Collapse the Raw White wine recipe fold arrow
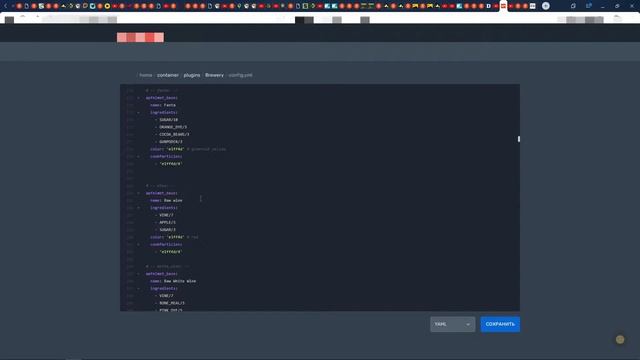The image size is (640, 360). click(138, 274)
